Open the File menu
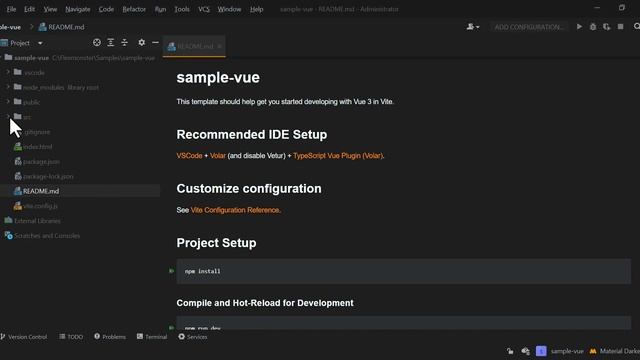This screenshot has width=640, height=360. click(x=11, y=9)
